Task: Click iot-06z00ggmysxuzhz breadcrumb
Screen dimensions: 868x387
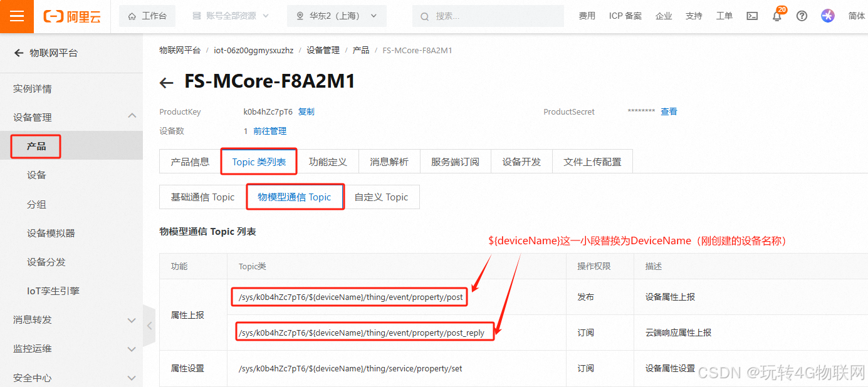Action: point(254,50)
